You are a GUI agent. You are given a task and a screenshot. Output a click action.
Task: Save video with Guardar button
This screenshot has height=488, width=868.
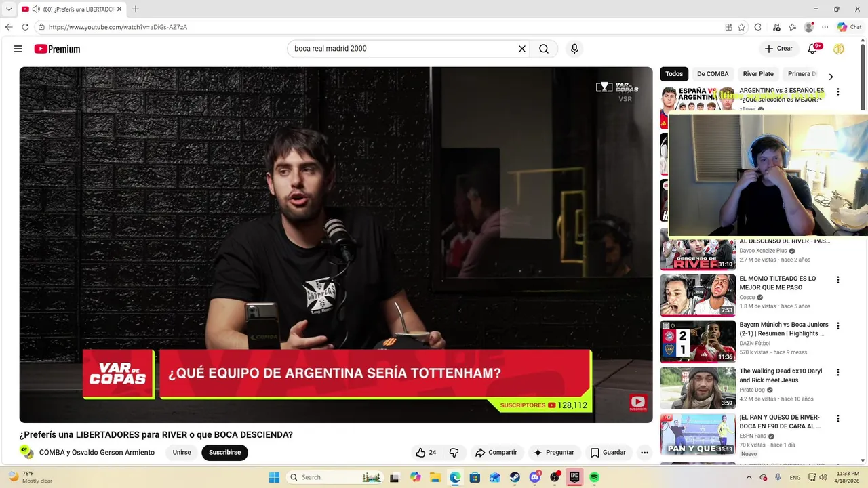pos(608,453)
